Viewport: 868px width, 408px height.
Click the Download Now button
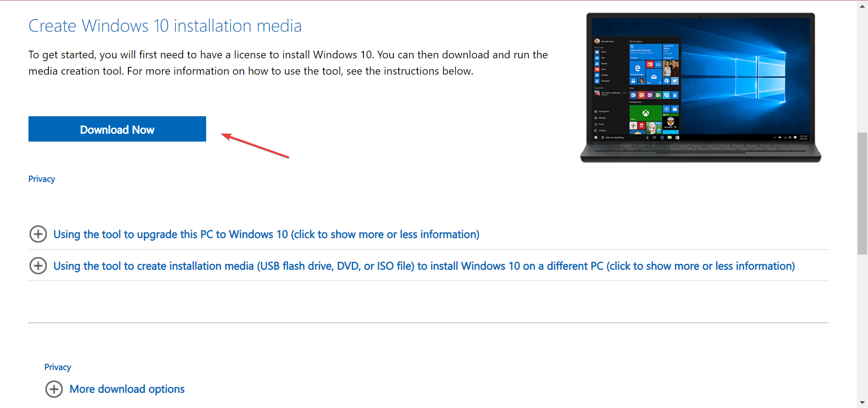[117, 129]
